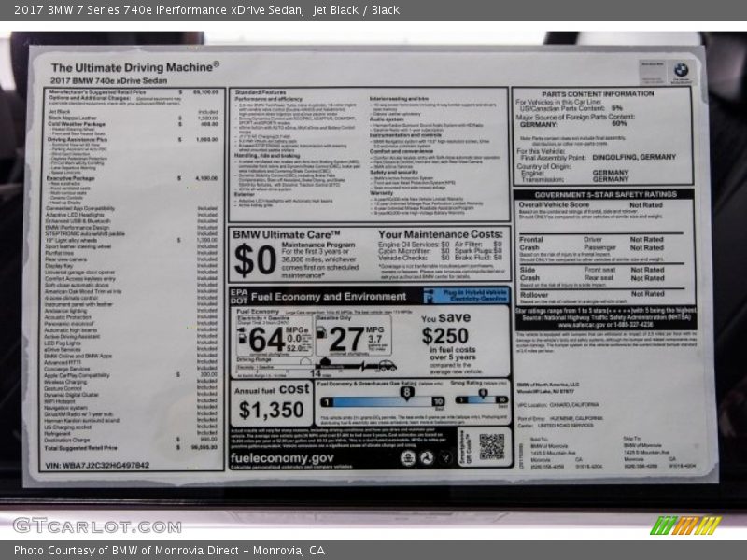747x560 pixels.
Task: Click the EPA leaf logo near fueleconomy.gov
Action: tap(408, 458)
